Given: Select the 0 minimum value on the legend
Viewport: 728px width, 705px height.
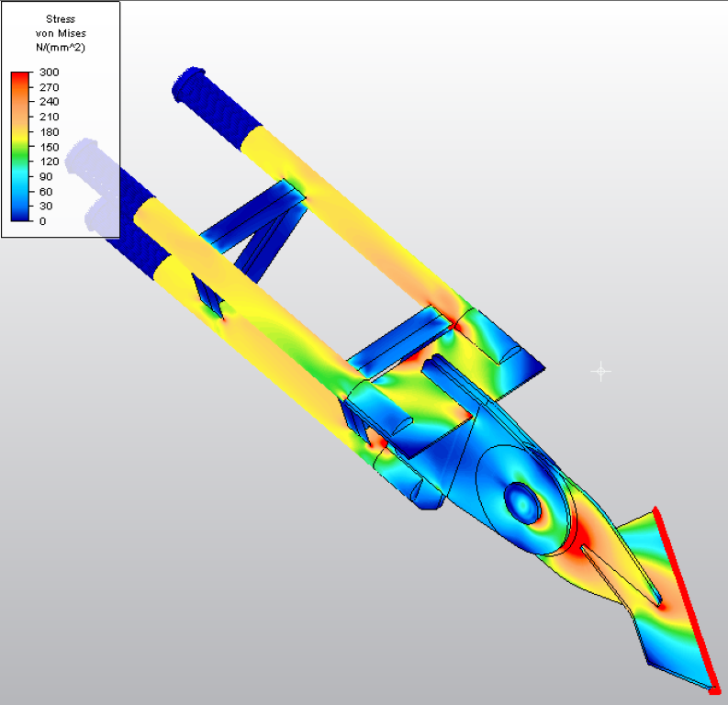Looking at the screenshot, I should click(x=43, y=221).
